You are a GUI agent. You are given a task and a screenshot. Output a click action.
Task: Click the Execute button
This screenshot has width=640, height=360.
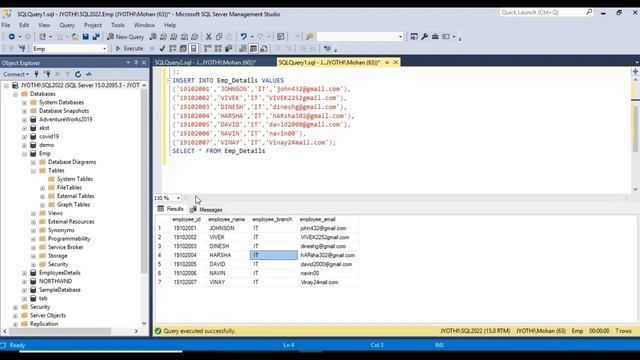(x=129, y=49)
